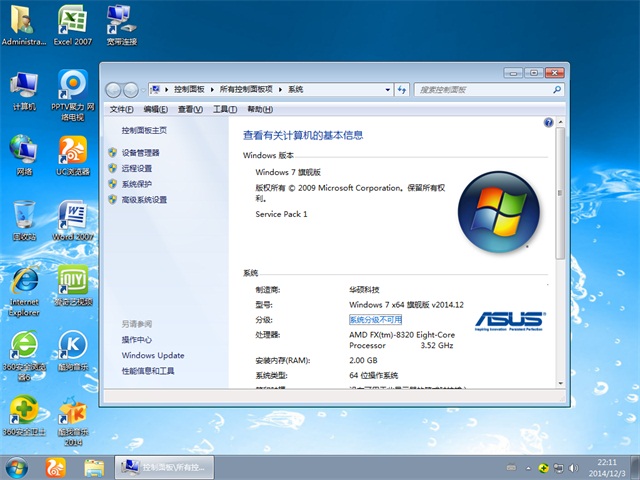
Task: Open the Windows Update link
Action: [153, 355]
